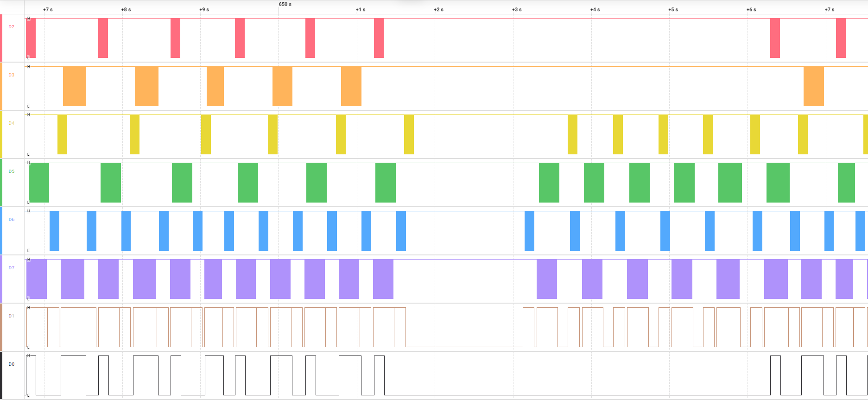The image size is (868, 400).
Task: Select the +9 s time ruler tick
Action: coord(204,10)
